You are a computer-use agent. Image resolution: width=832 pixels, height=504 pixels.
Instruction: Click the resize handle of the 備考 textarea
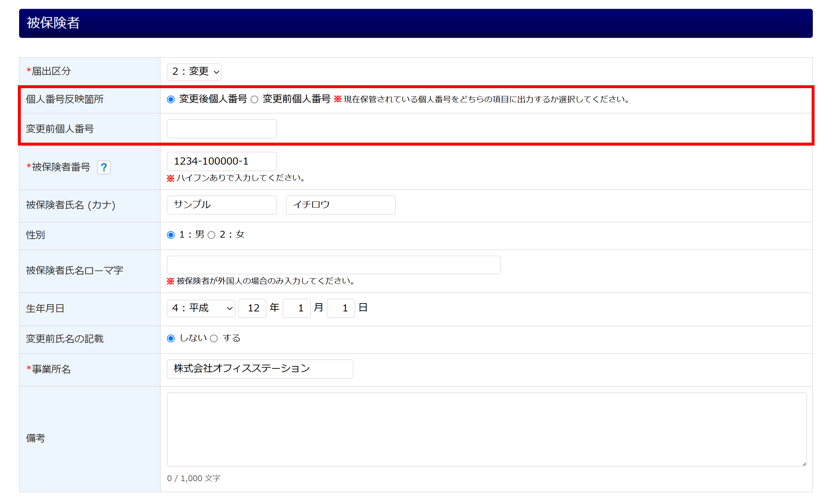click(804, 464)
